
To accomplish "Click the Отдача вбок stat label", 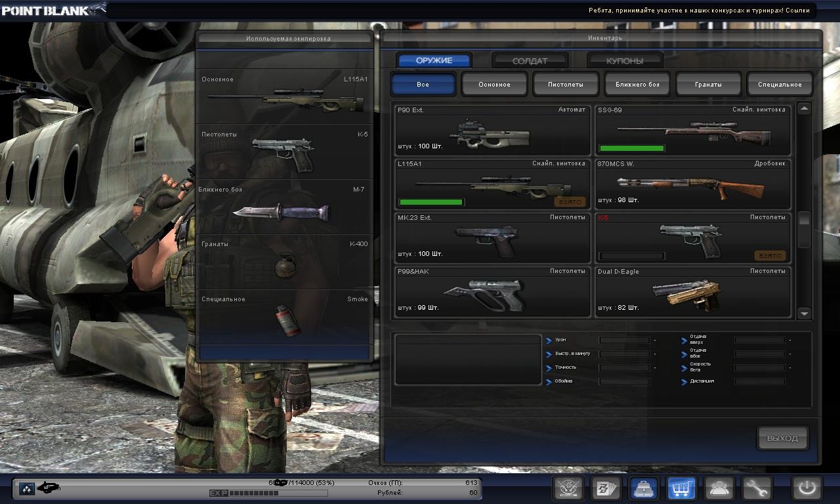I will tap(698, 354).
